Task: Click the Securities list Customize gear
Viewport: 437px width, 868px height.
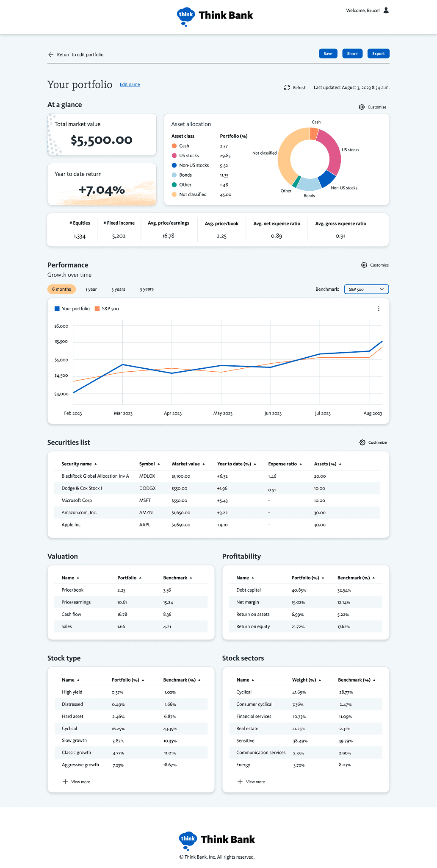Action: (362, 442)
